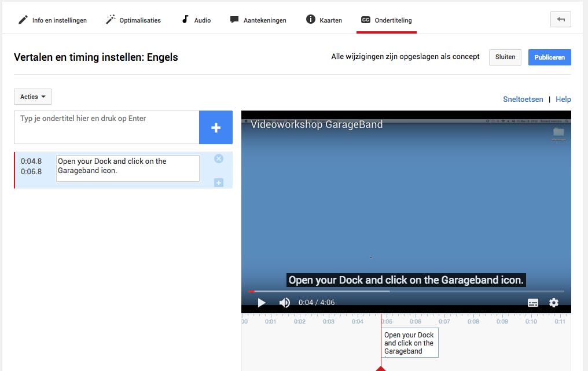Open the Help link

click(x=563, y=99)
